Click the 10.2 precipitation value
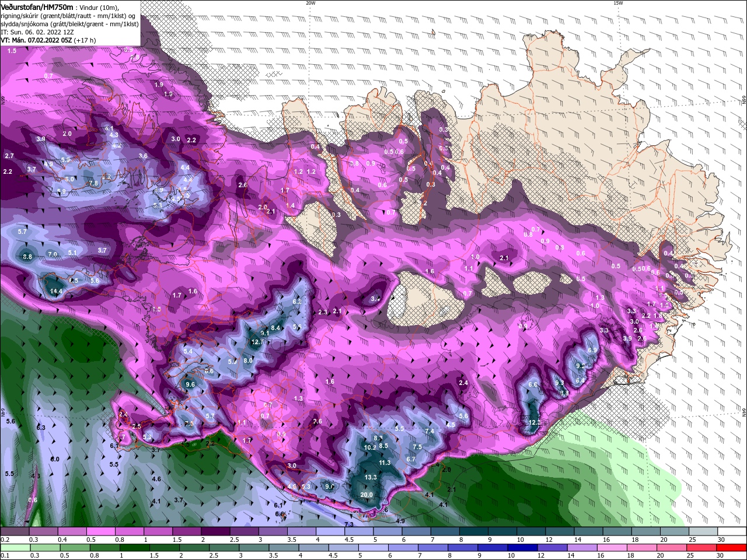The image size is (747, 560). (x=370, y=447)
